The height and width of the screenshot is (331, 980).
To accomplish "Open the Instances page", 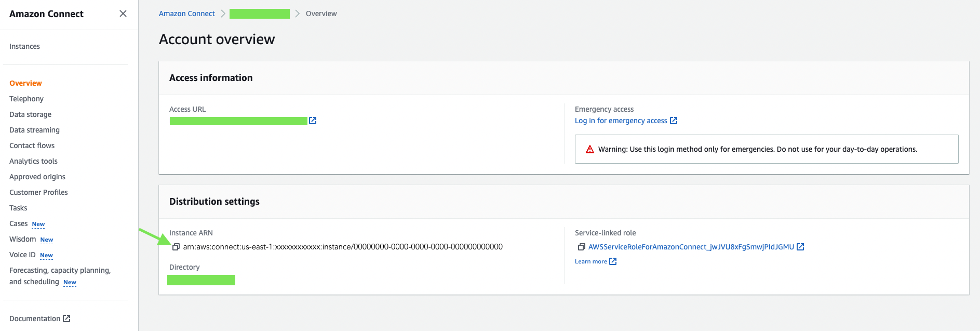I will pos(24,46).
